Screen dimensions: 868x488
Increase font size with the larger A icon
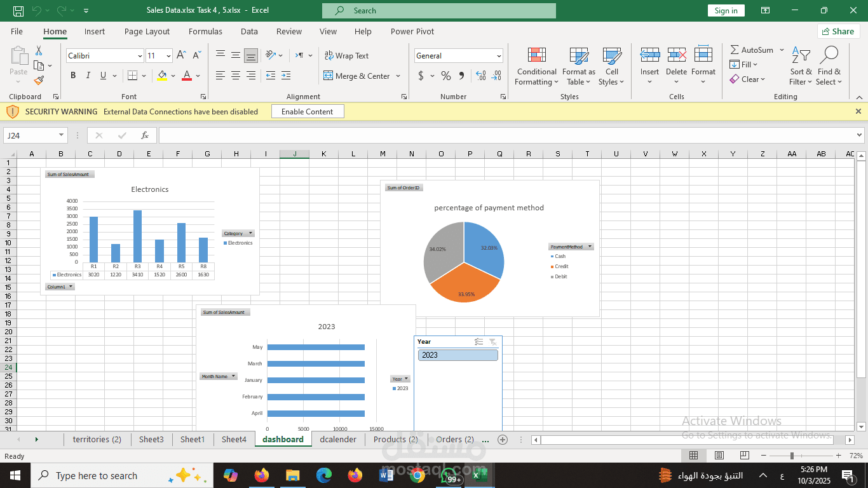[x=182, y=55]
